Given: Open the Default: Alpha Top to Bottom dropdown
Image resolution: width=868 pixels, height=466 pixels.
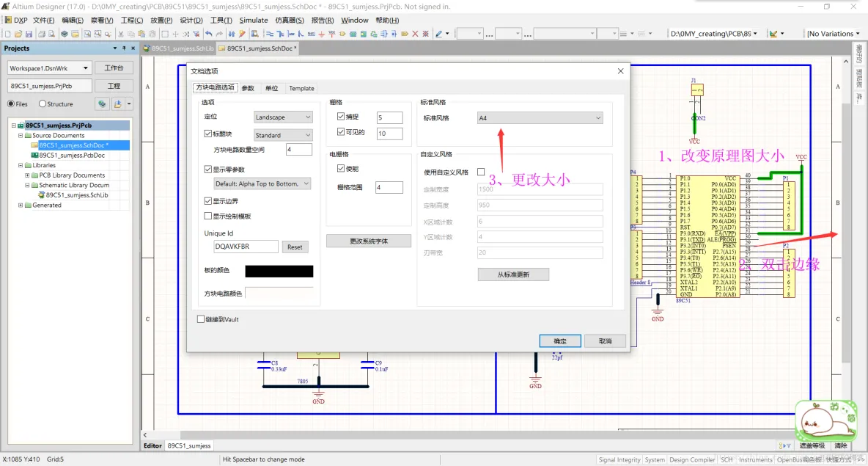Looking at the screenshot, I should 262,183.
